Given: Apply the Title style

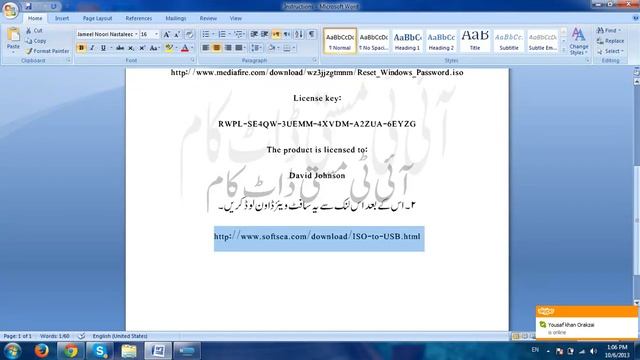Looking at the screenshot, I should point(475,41).
